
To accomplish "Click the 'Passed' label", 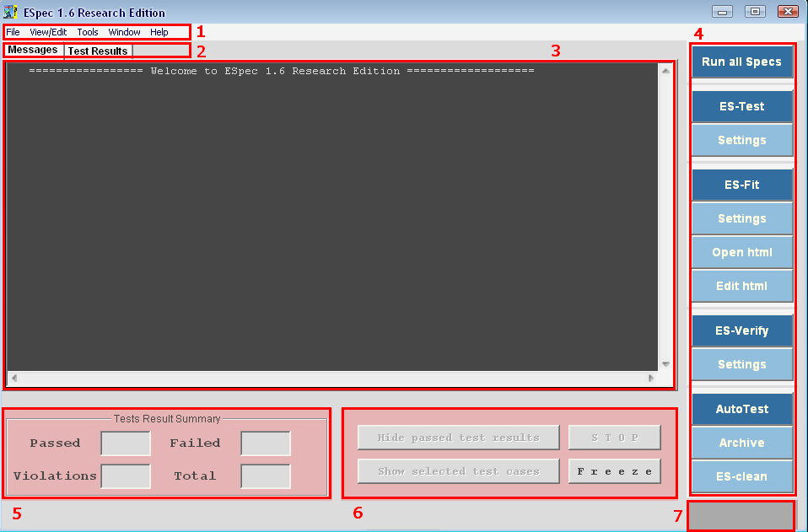I will 55,443.
